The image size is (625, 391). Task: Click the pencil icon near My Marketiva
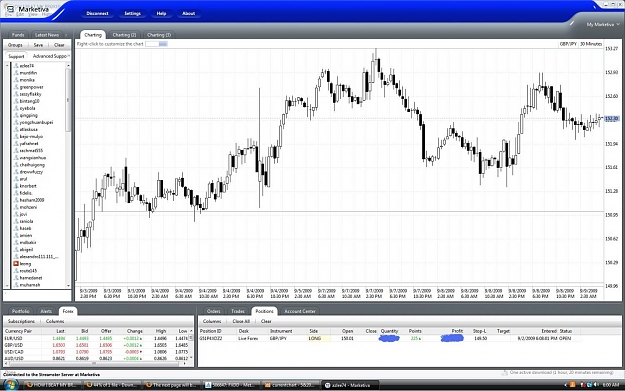572,24
